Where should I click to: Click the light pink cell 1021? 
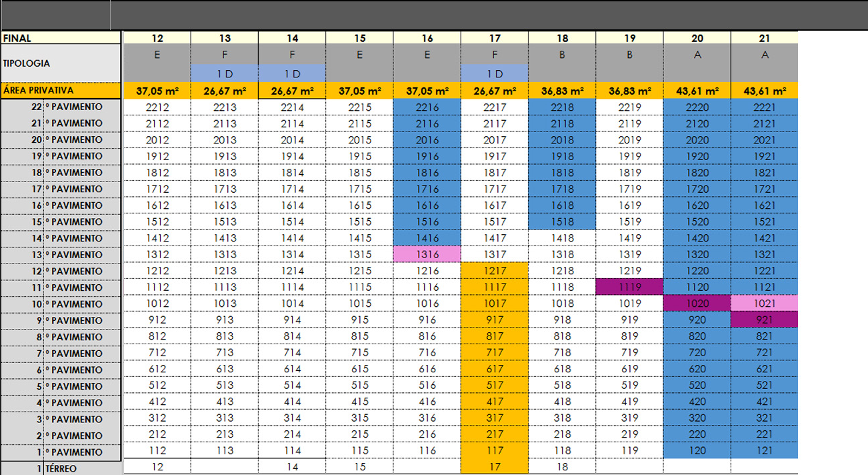(765, 304)
